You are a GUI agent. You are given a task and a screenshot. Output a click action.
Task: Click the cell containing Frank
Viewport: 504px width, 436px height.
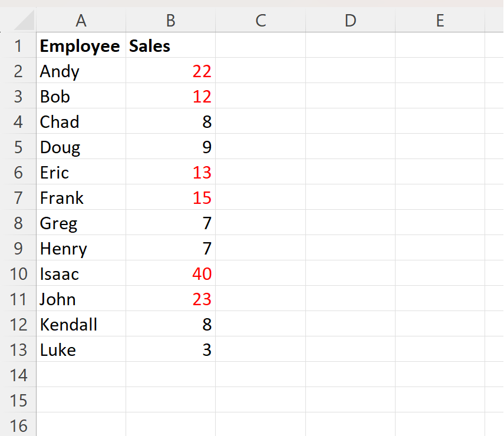click(80, 198)
